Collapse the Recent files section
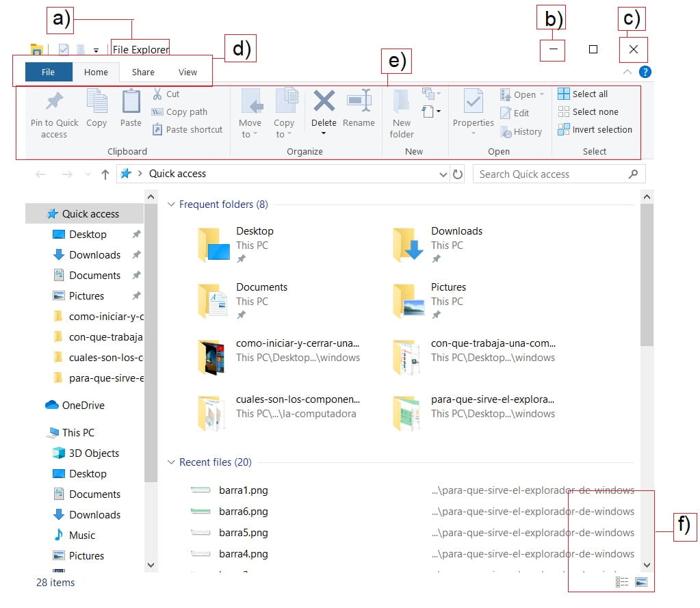Image resolution: width=700 pixels, height=608 pixels. (x=171, y=462)
